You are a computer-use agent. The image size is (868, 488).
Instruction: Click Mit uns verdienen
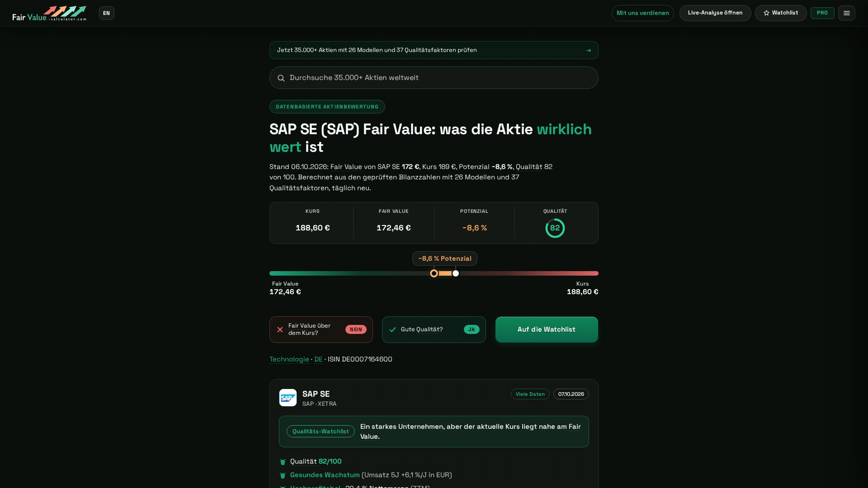pyautogui.click(x=642, y=13)
